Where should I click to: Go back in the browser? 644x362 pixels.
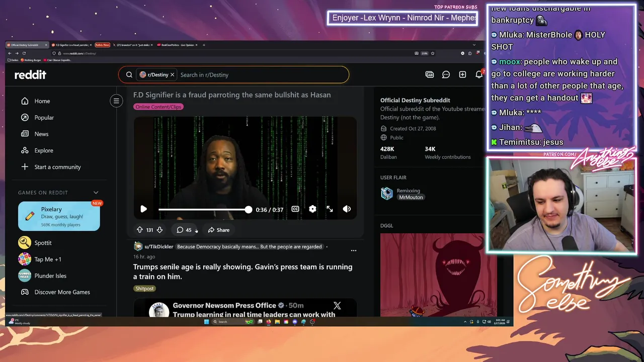tap(10, 53)
